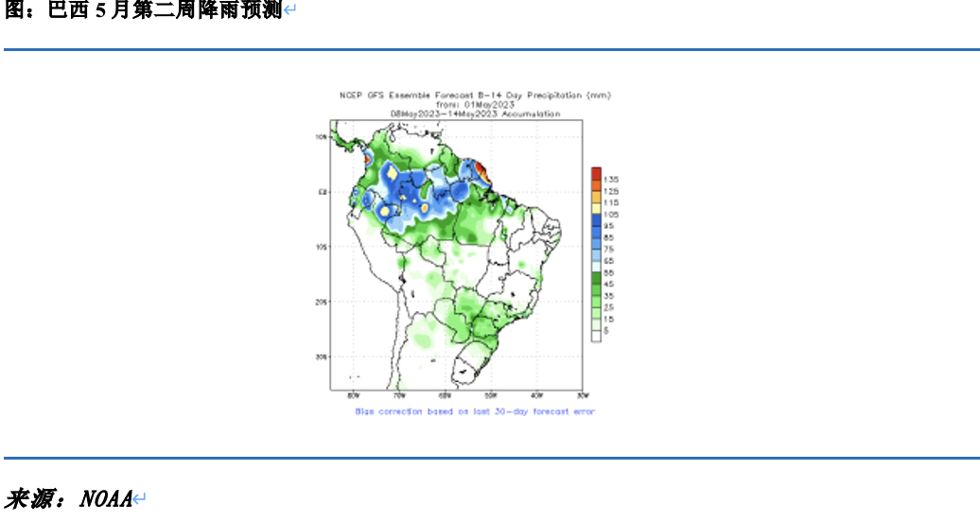Screen dimensions: 980x522
Task: Click the red heavy-rain spot on northeast coast
Action: coord(481,170)
